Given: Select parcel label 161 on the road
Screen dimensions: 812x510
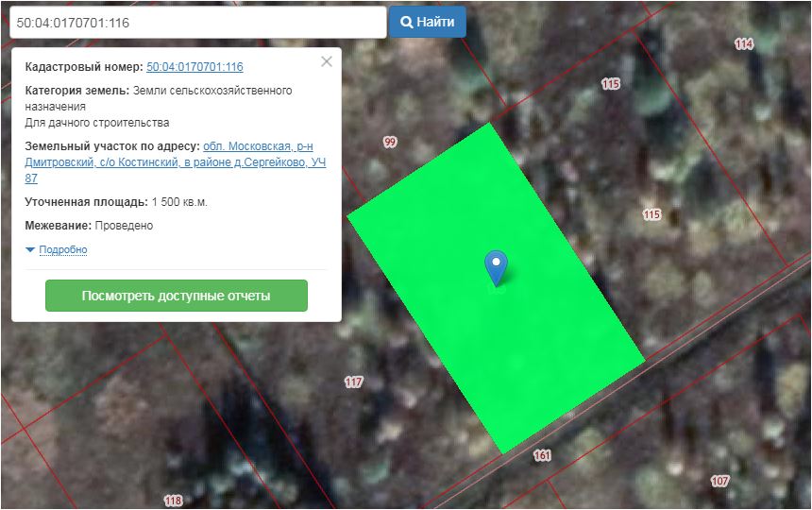Looking at the screenshot, I should 542,456.
